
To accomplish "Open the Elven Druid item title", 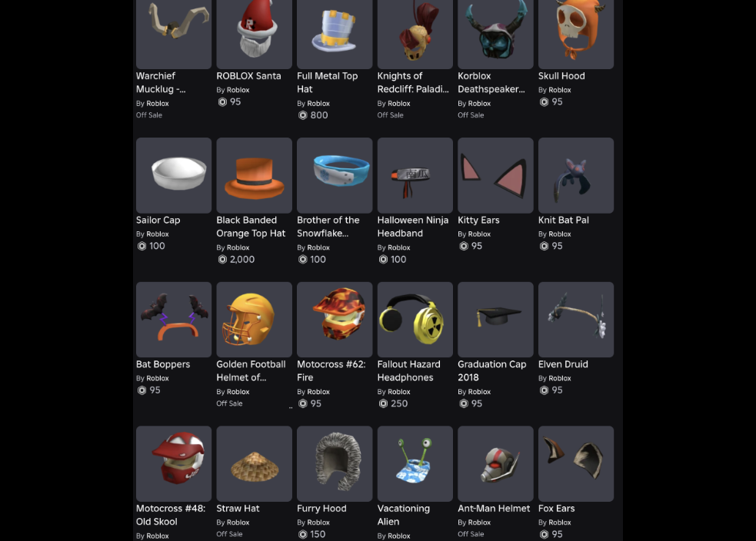I will (x=563, y=364).
